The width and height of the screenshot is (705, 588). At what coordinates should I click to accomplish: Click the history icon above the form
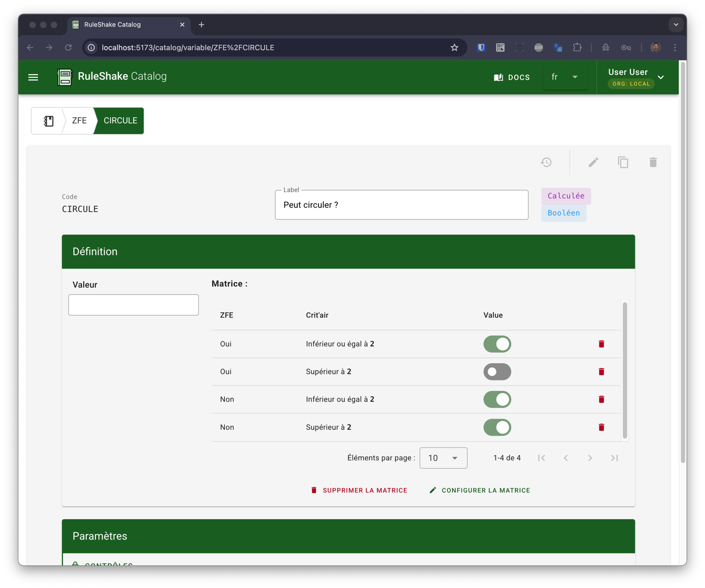[x=546, y=162]
